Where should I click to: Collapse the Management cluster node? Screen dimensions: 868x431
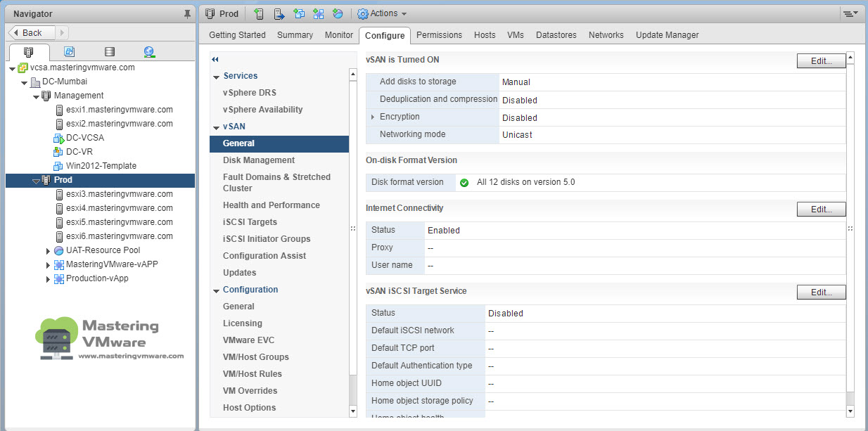coord(36,97)
